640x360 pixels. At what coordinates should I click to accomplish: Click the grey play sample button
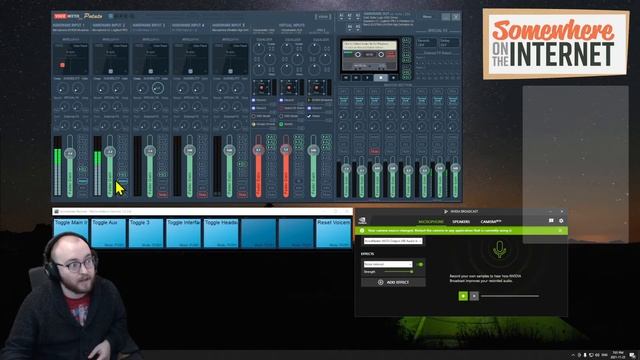coord(474,296)
